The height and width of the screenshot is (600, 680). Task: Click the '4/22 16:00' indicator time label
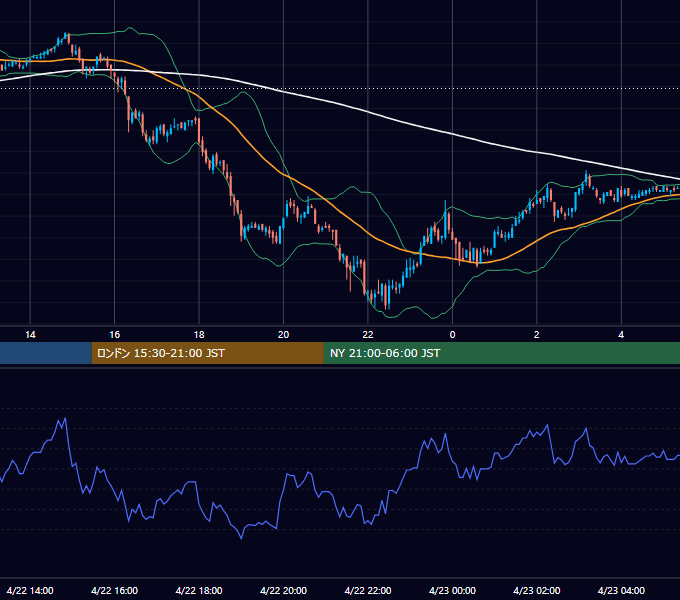[114, 590]
